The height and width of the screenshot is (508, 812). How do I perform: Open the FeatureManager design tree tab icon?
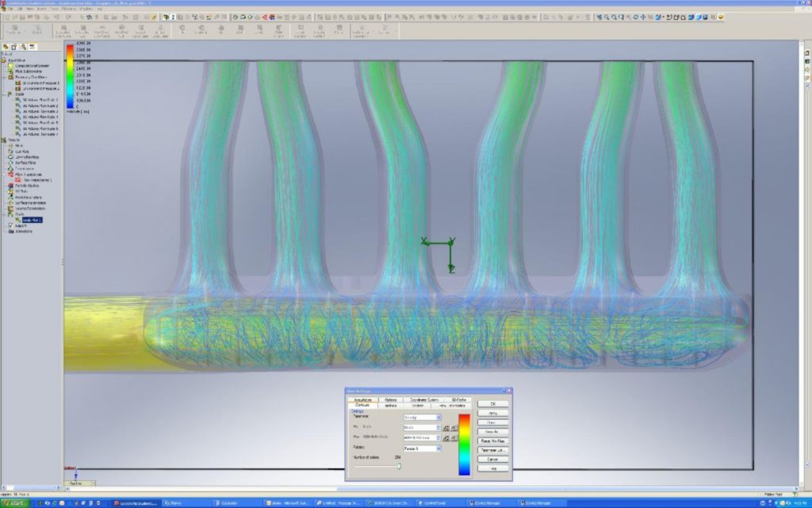[6, 48]
